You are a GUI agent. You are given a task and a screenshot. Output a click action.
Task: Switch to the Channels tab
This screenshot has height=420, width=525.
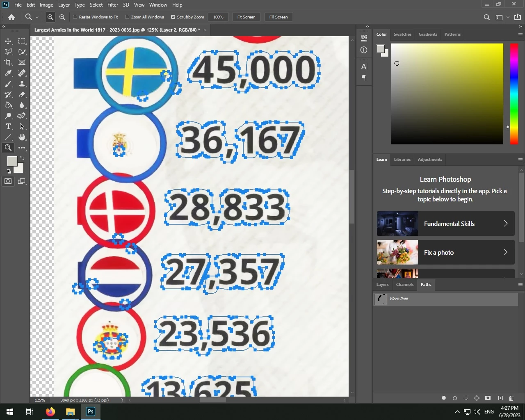405,285
